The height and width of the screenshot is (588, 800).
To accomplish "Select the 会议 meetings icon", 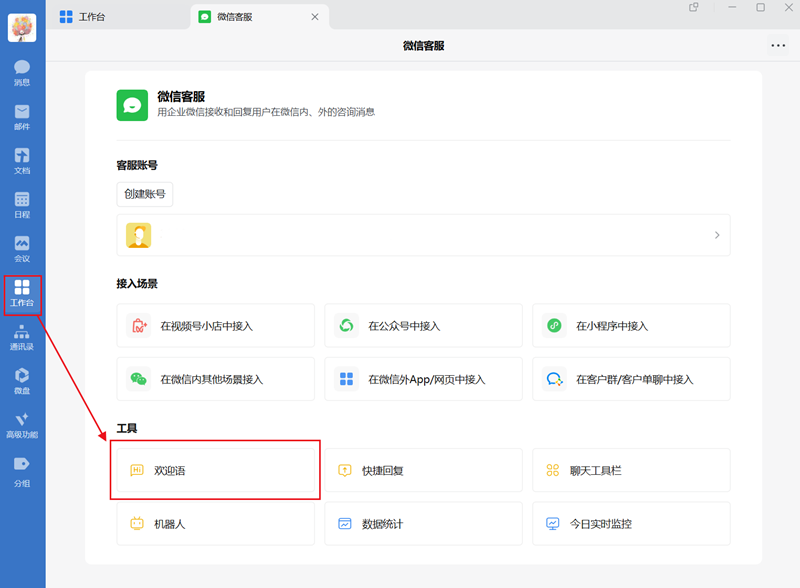I will click(x=22, y=247).
